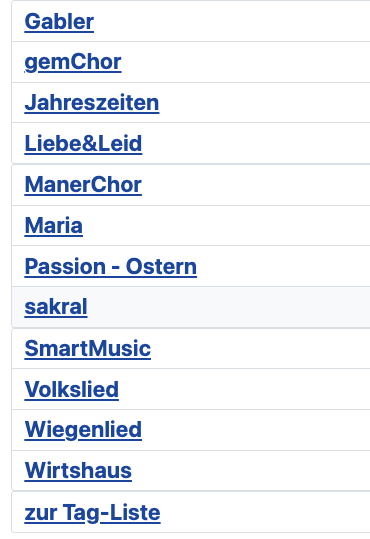Click the sakral tag link

tap(56, 307)
